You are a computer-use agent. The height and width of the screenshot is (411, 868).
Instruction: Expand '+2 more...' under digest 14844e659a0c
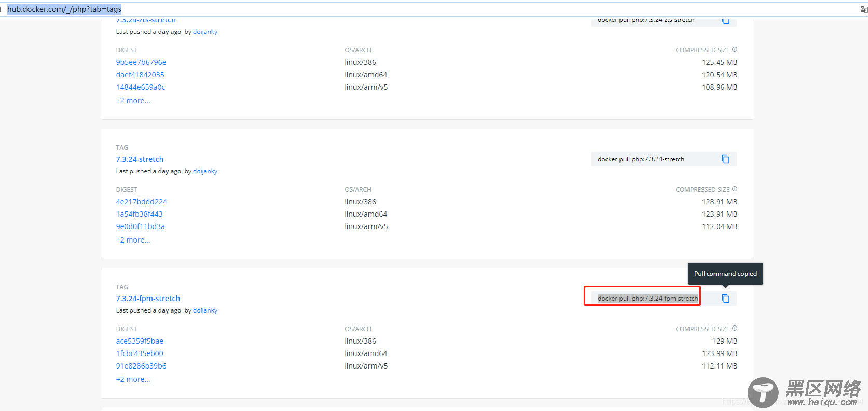coord(133,101)
